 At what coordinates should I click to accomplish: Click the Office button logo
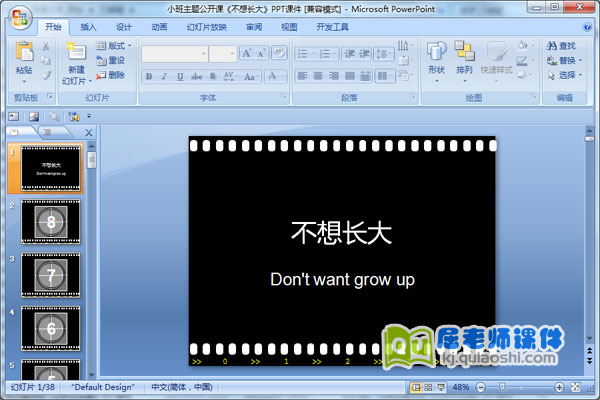pyautogui.click(x=20, y=18)
